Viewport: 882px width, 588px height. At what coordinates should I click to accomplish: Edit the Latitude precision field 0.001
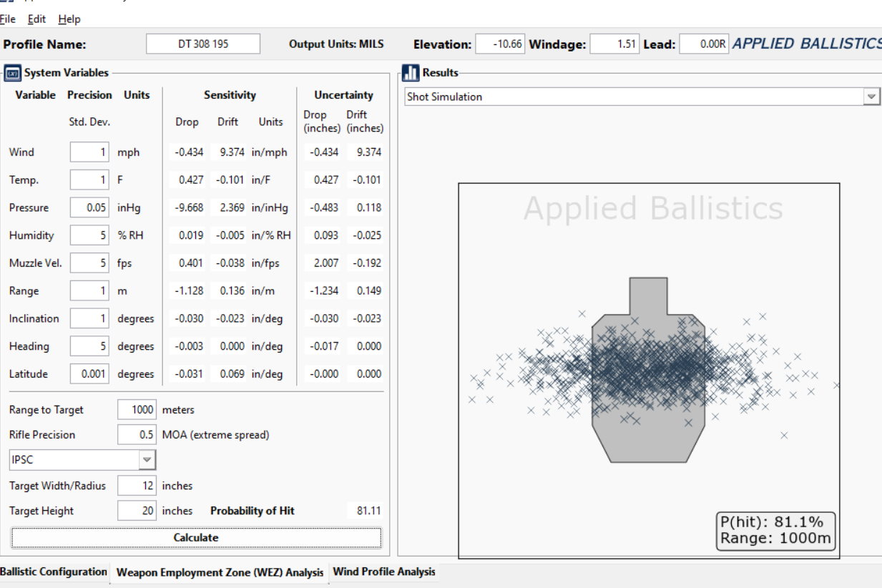(89, 374)
